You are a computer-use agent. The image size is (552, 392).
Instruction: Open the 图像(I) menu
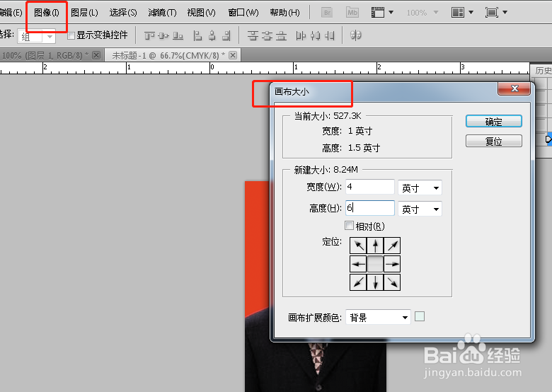47,13
